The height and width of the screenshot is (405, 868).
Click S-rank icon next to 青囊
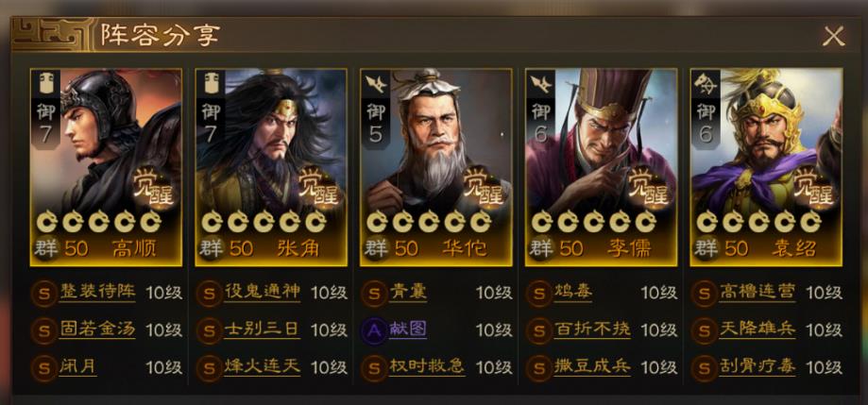[x=374, y=294]
